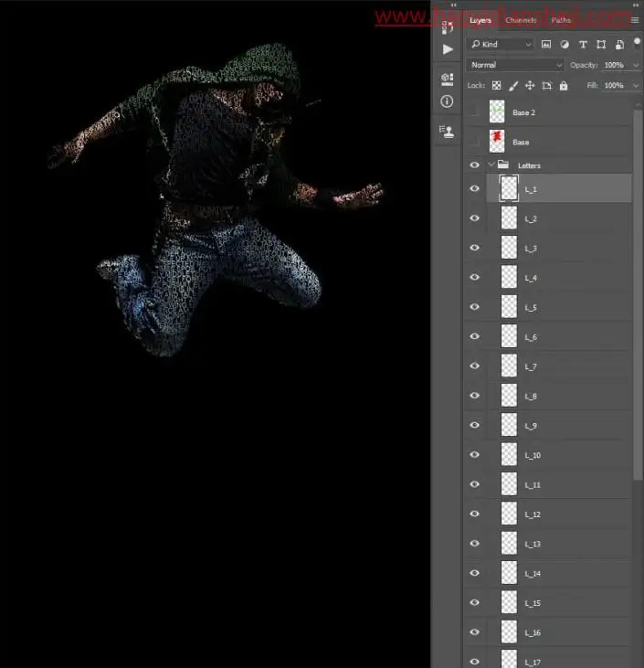The image size is (644, 668).
Task: Open the Opacity slider arrow
Action: [636, 65]
